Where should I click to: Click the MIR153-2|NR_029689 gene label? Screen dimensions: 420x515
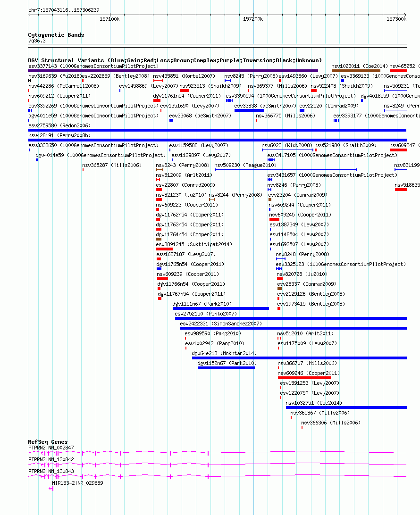pos(77,483)
